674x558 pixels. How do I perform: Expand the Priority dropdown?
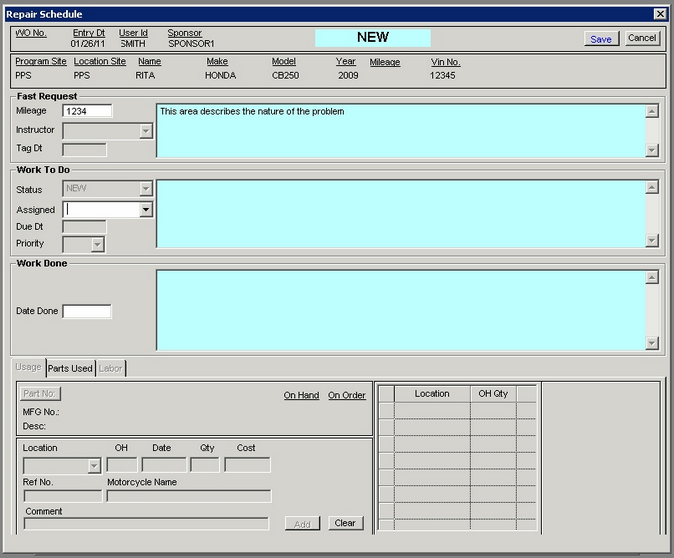(x=97, y=244)
